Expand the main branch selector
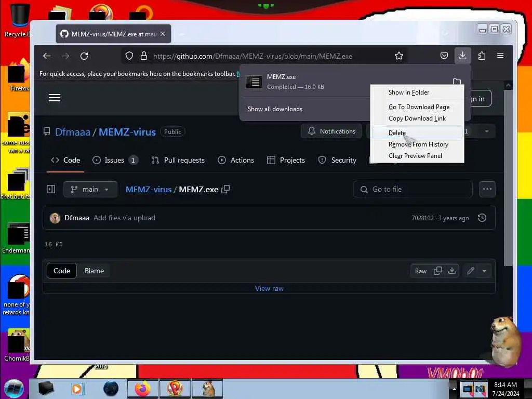 tap(90, 189)
